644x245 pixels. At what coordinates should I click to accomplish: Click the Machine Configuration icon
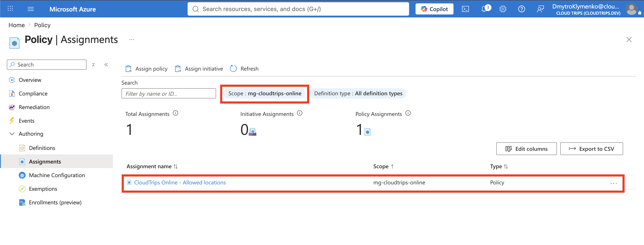point(22,175)
